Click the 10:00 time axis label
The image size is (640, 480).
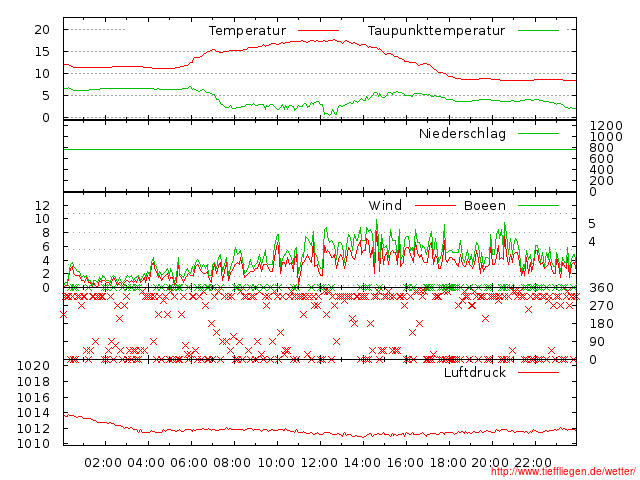(276, 463)
